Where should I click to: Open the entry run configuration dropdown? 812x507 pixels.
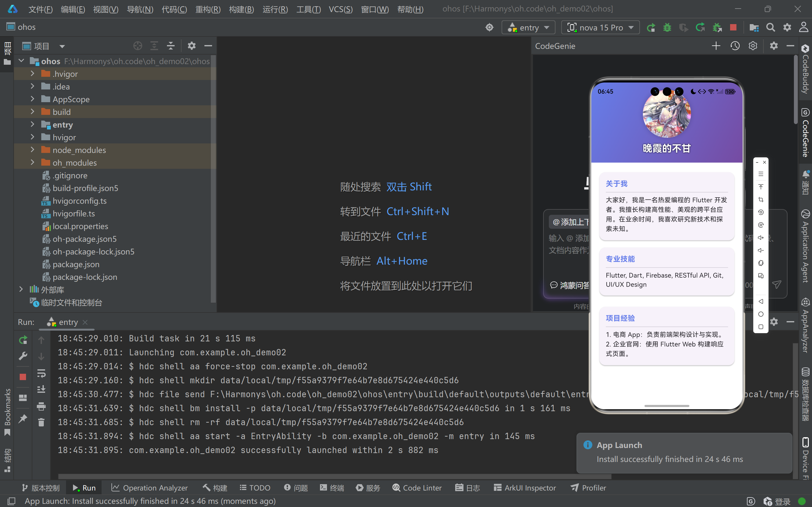(x=528, y=28)
